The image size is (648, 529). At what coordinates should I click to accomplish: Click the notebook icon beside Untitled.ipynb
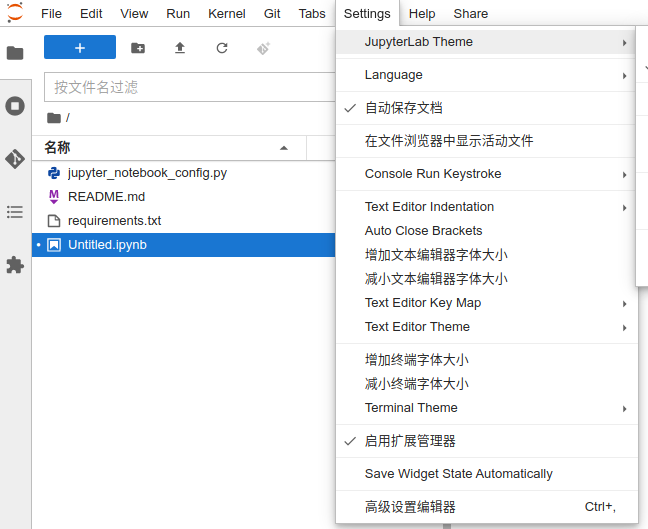click(54, 245)
